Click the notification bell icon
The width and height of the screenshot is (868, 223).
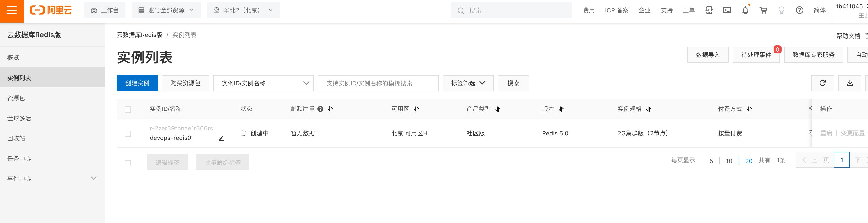coord(745,11)
